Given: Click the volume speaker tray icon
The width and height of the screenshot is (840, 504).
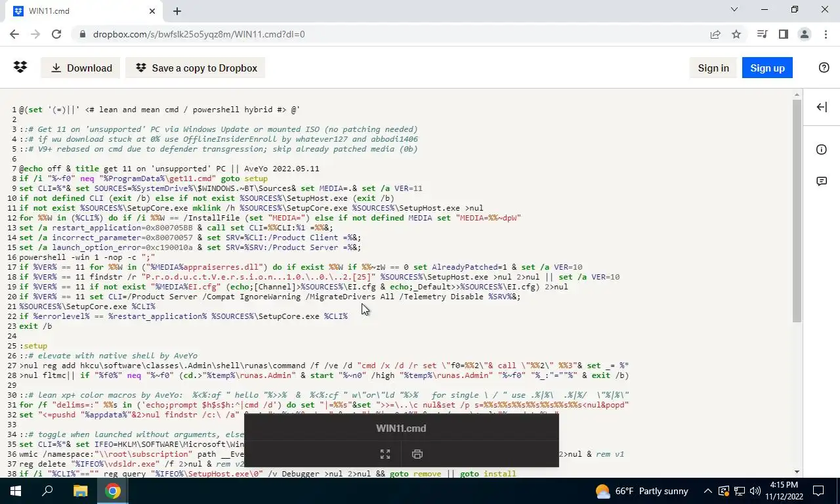Looking at the screenshot, I should click(x=755, y=491).
